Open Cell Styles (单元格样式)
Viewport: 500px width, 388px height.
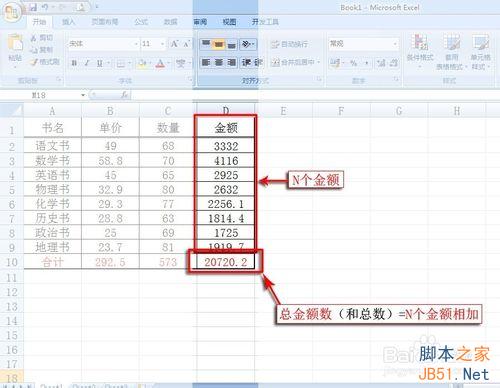[x=480, y=52]
